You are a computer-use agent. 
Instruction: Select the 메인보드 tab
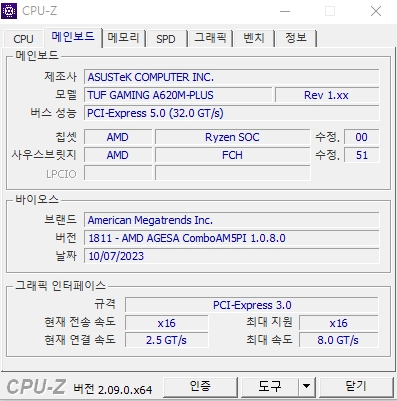click(x=73, y=37)
